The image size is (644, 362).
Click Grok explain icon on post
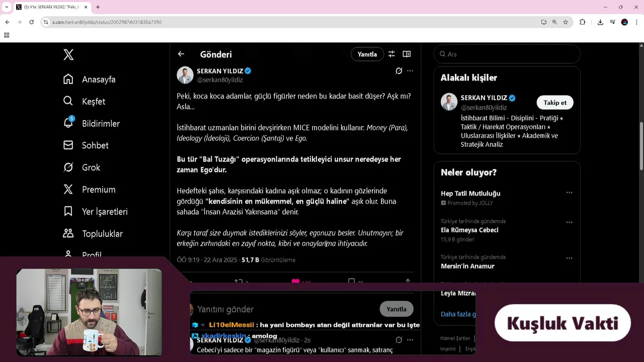coord(399,71)
